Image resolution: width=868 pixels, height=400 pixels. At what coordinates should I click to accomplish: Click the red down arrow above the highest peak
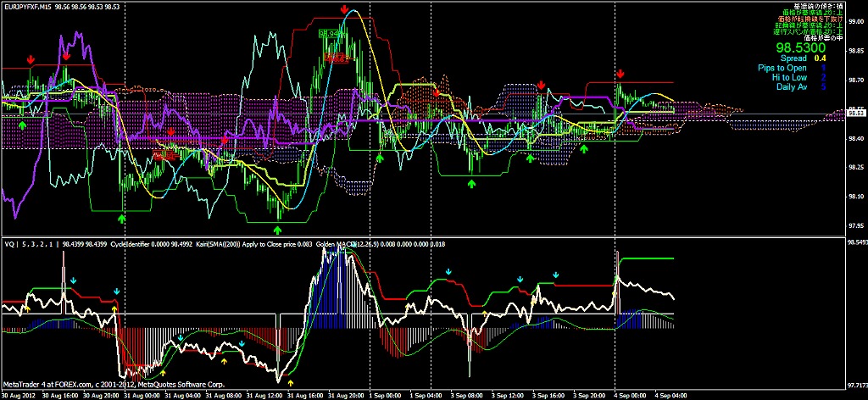[x=345, y=9]
